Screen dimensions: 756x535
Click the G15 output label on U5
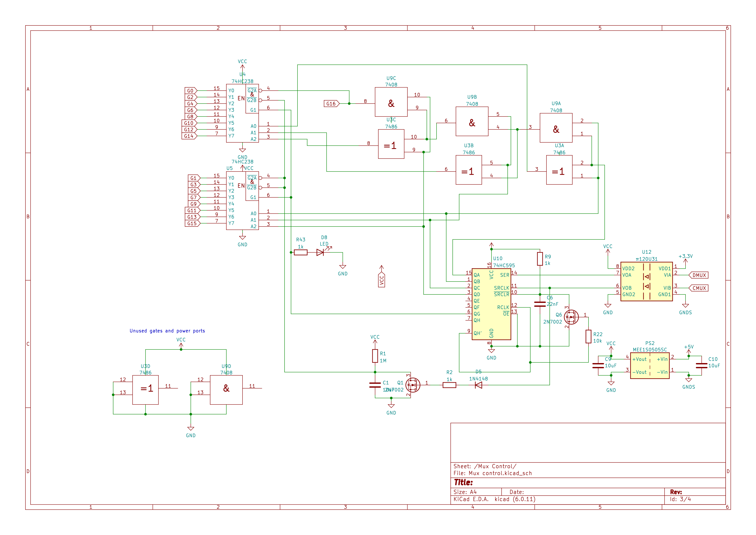click(192, 223)
